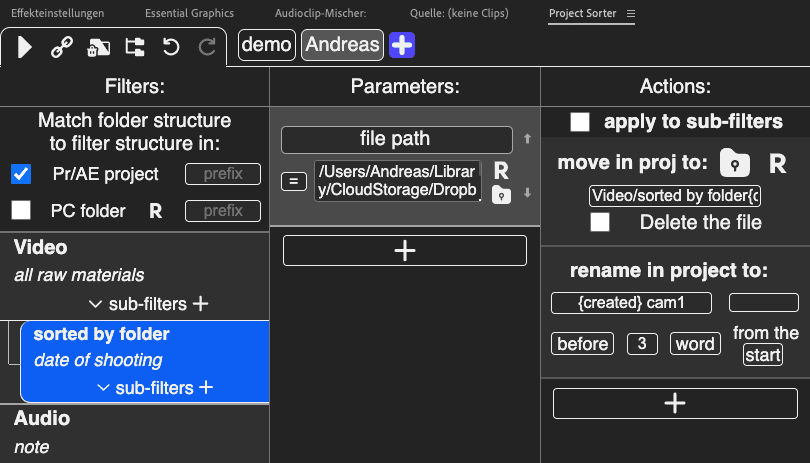Open the Effekteinstellungen panel tab
This screenshot has height=463, width=810.
(x=55, y=13)
